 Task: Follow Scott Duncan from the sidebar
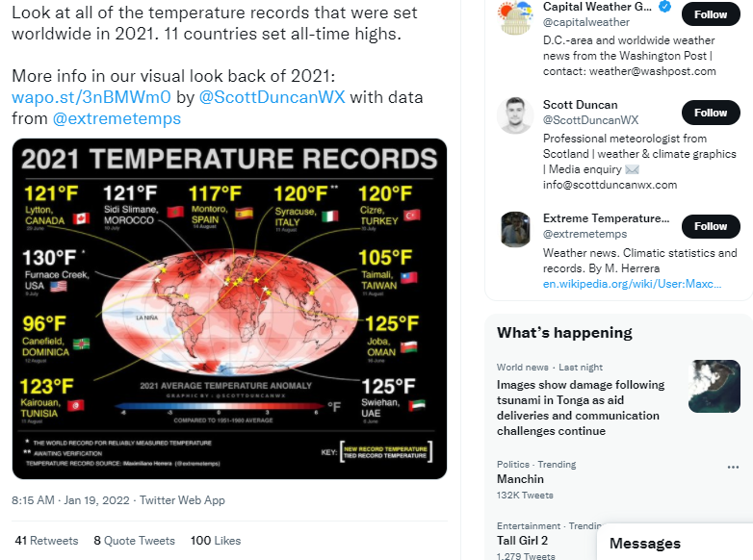pyautogui.click(x=711, y=113)
